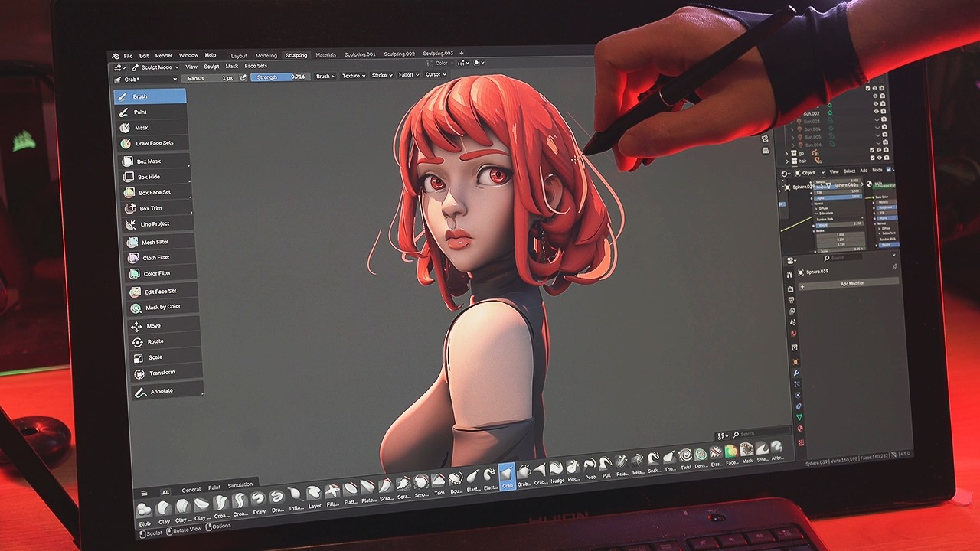Choose the Edit Face Set tool
The image size is (980, 551).
click(x=162, y=292)
